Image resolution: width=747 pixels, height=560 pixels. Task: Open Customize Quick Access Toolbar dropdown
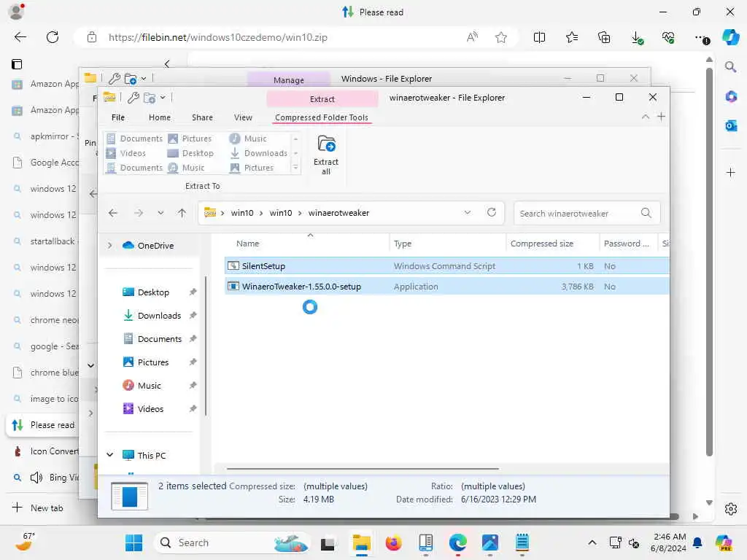(163, 98)
